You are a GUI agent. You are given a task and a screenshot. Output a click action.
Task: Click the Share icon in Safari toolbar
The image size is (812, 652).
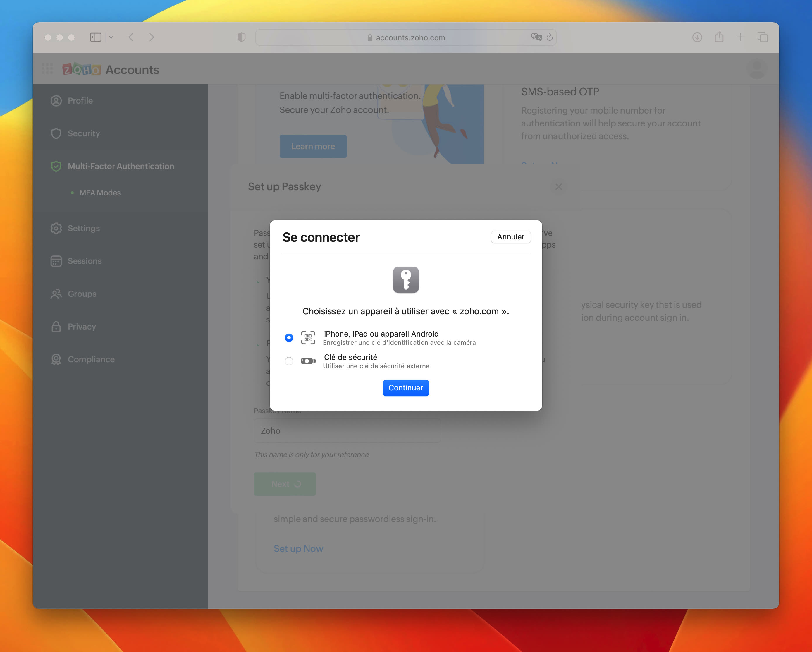pyautogui.click(x=719, y=37)
